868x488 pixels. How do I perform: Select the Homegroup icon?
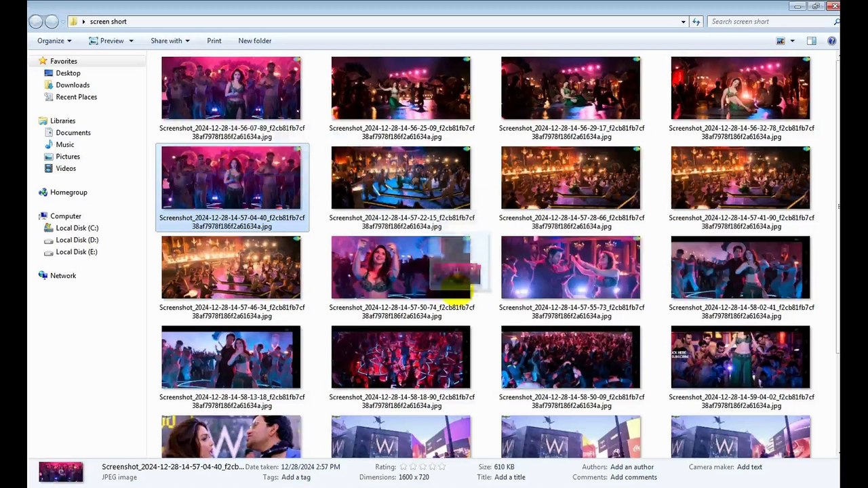pos(43,192)
